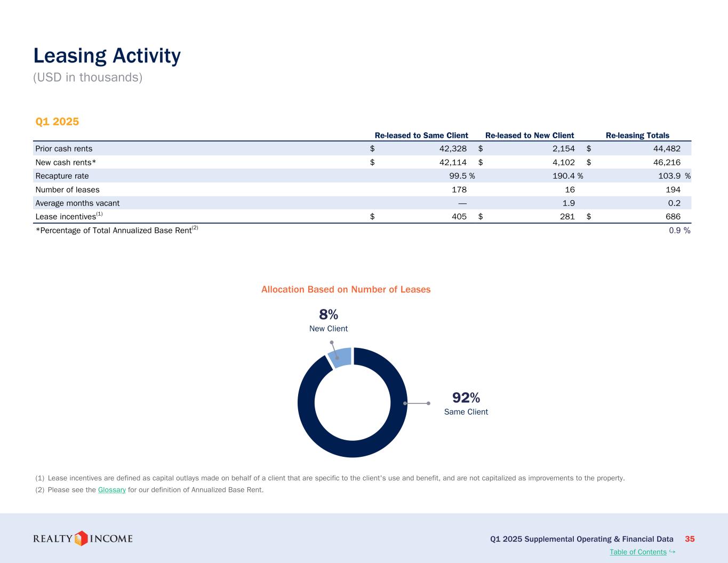Click the Realty Income logo in footer
This screenshot has height=563, width=728.
tap(83, 538)
